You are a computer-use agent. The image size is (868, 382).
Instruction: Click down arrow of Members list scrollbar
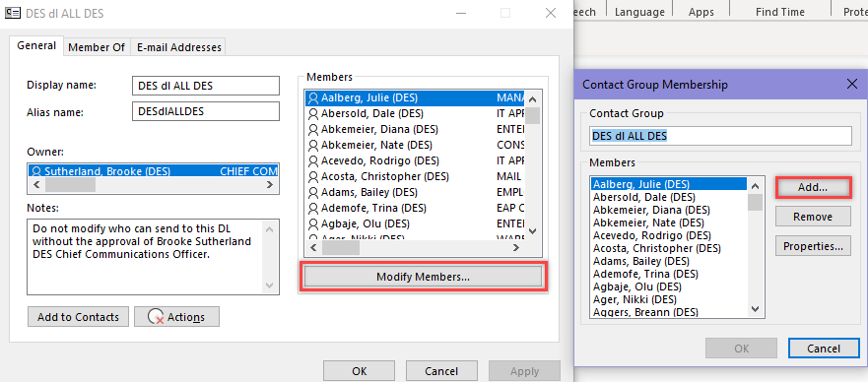[x=533, y=231]
